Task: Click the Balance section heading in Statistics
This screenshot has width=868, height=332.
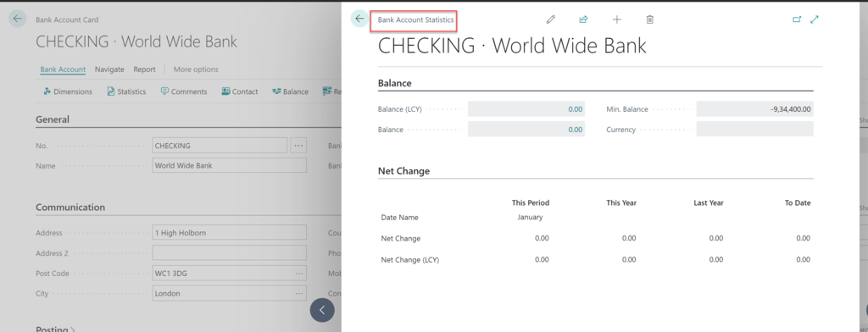Action: coord(395,83)
